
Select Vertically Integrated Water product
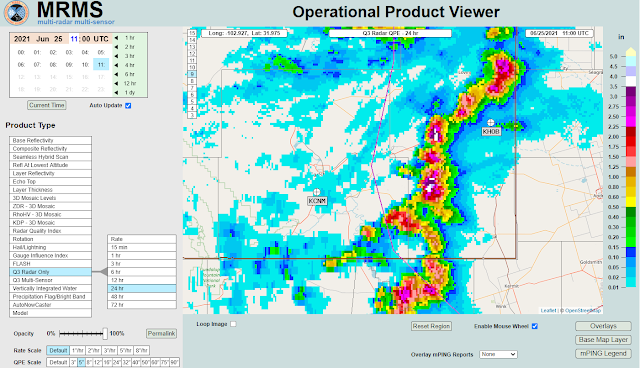(50, 288)
